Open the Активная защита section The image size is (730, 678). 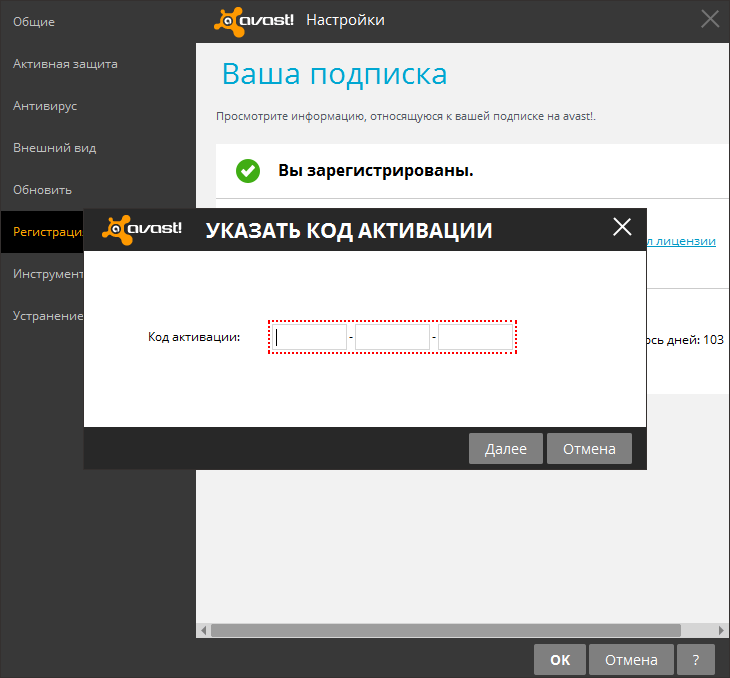coord(65,64)
